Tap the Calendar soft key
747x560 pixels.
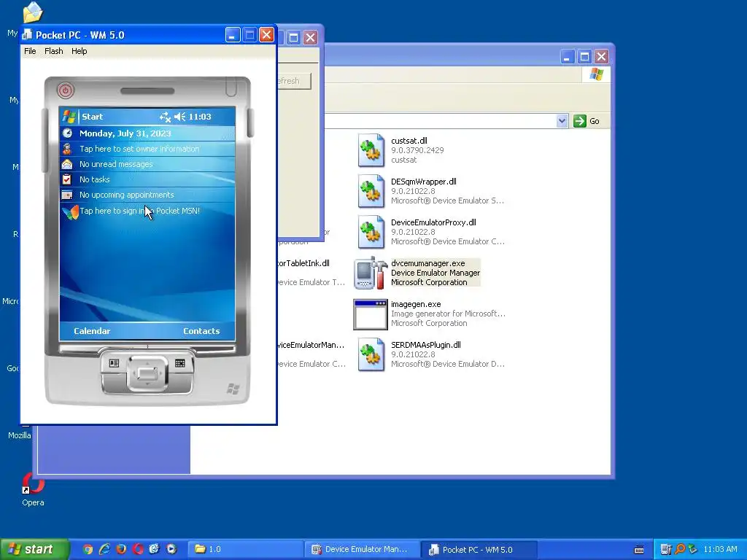click(x=92, y=331)
